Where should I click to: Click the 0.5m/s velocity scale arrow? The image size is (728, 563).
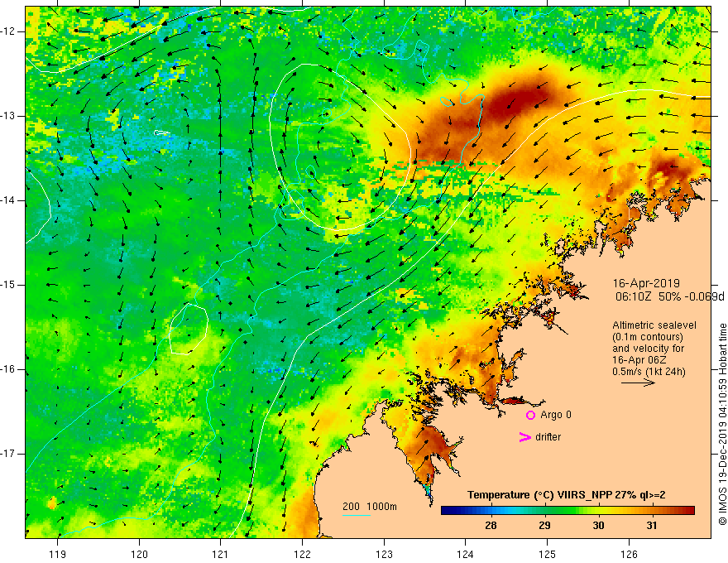[x=639, y=383]
